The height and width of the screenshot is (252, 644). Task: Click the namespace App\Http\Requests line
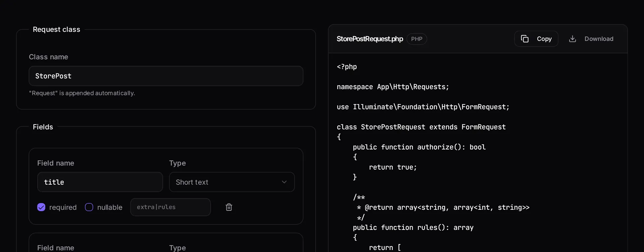click(393, 87)
